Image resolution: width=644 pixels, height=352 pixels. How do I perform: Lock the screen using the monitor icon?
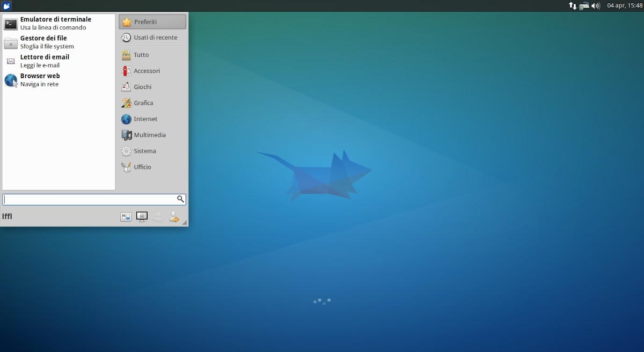(x=142, y=217)
